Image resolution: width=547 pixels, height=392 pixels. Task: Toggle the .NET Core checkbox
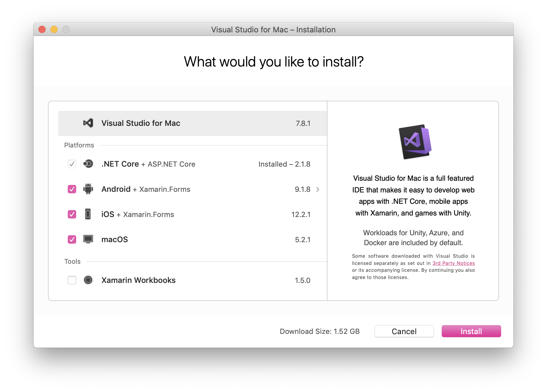pyautogui.click(x=72, y=164)
